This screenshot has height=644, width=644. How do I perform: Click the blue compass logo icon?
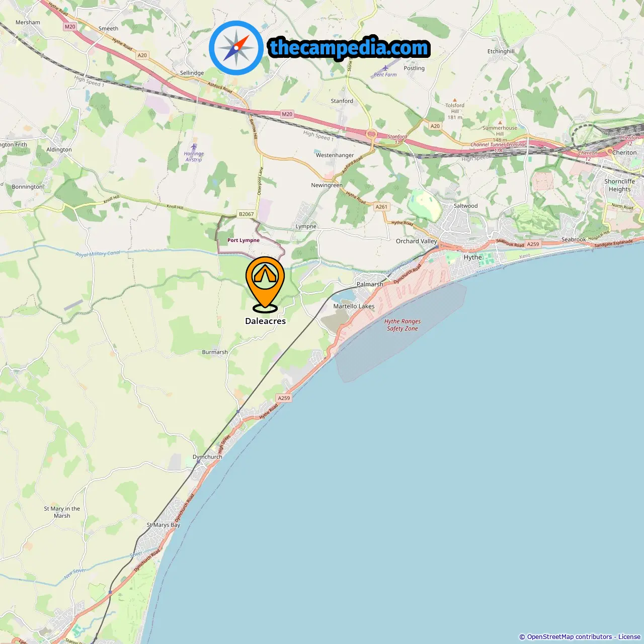[x=236, y=48]
